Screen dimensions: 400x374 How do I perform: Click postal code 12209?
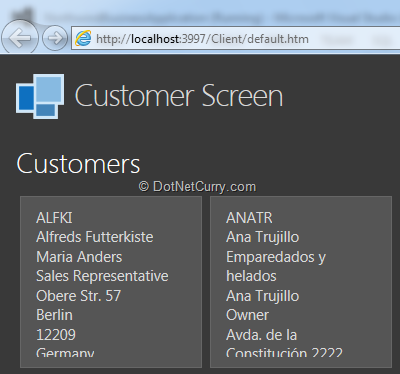click(56, 335)
